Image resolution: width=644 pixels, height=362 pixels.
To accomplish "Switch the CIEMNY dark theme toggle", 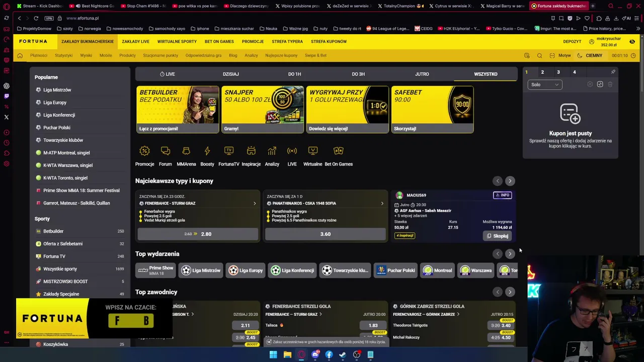I will tap(590, 55).
